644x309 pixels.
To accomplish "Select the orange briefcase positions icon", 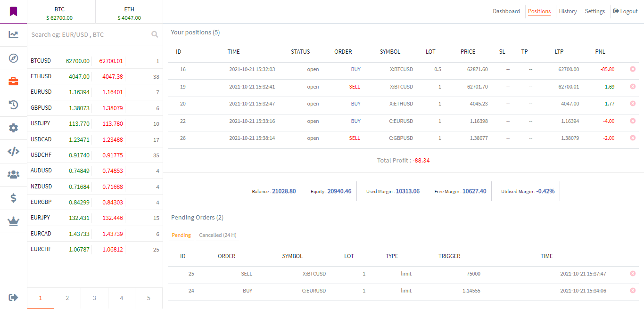I will [13, 81].
